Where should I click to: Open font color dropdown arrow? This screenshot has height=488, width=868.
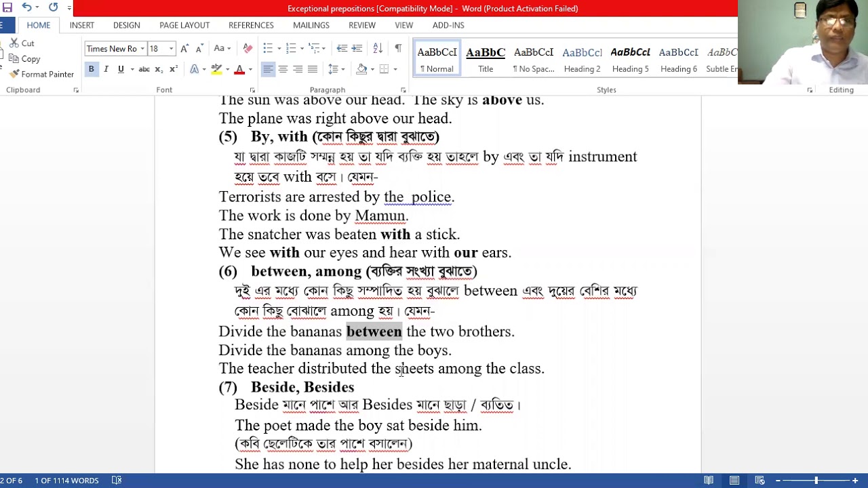tap(250, 69)
